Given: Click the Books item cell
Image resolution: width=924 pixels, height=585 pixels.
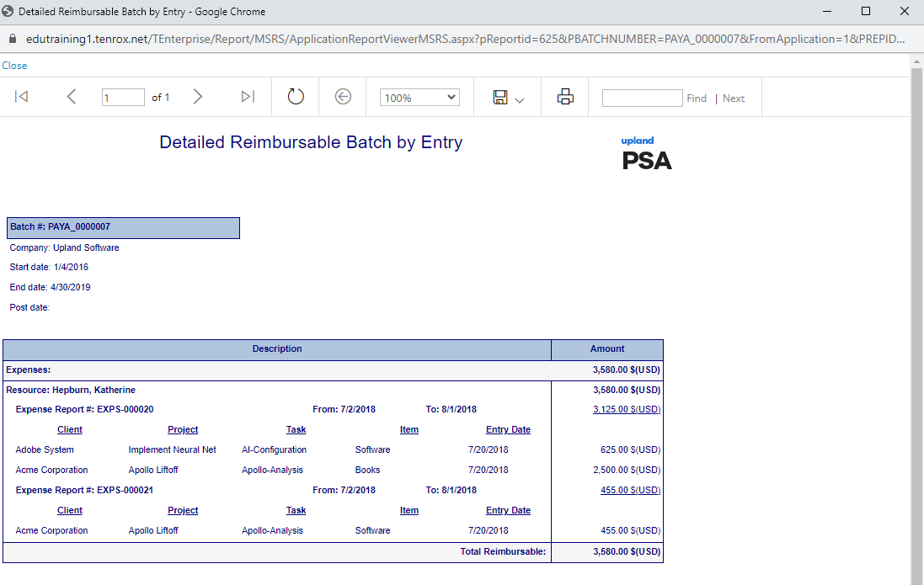Looking at the screenshot, I should [368, 471].
